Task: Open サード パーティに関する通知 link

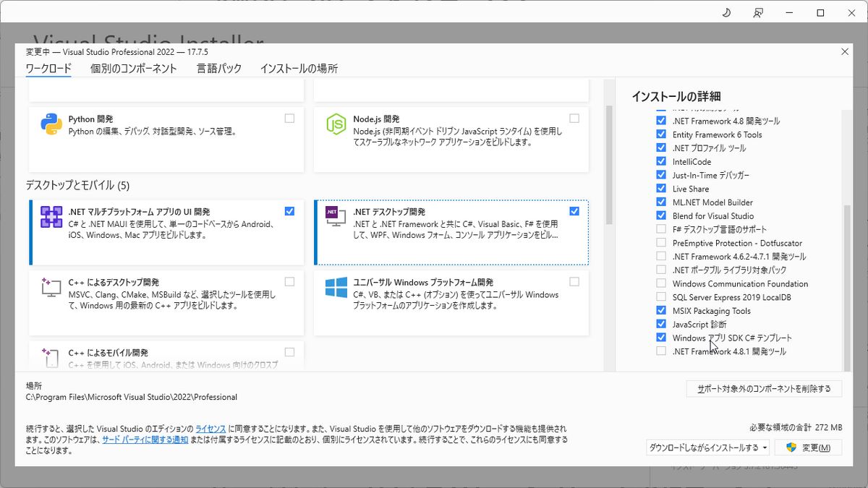Action: tap(145, 439)
